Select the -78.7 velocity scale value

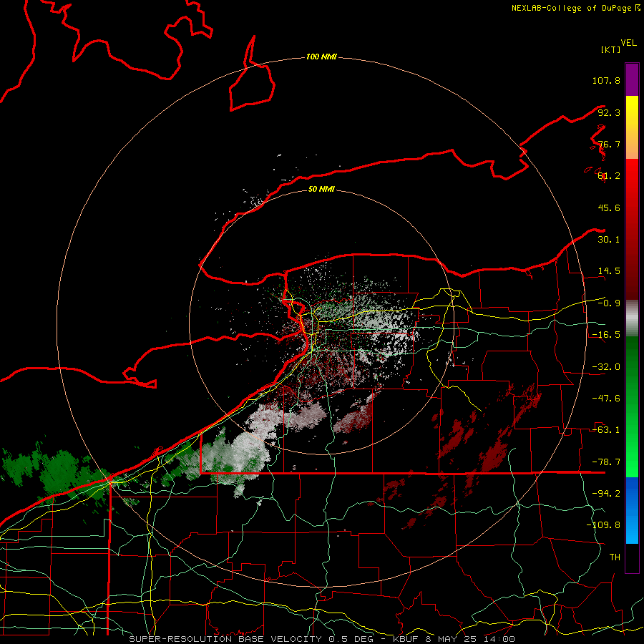[606, 462]
